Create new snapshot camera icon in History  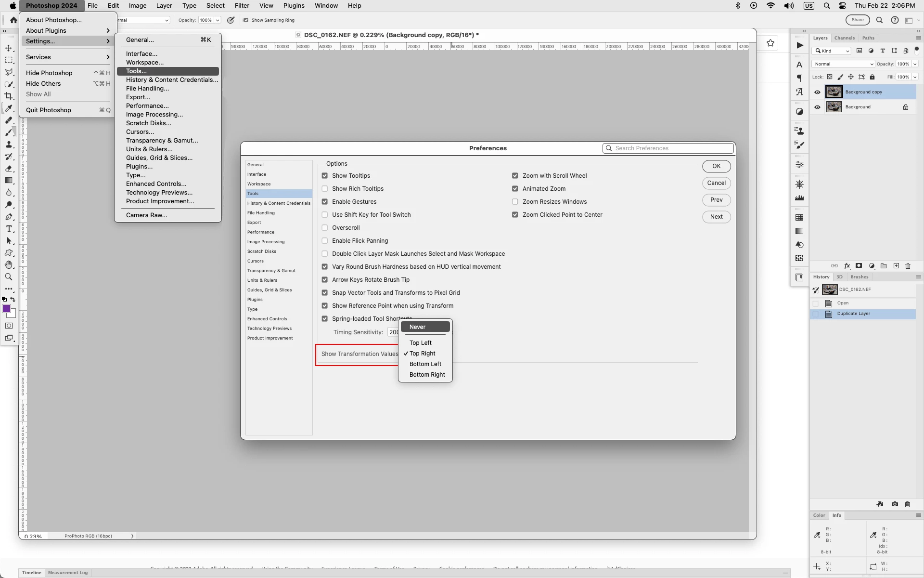pyautogui.click(x=895, y=504)
